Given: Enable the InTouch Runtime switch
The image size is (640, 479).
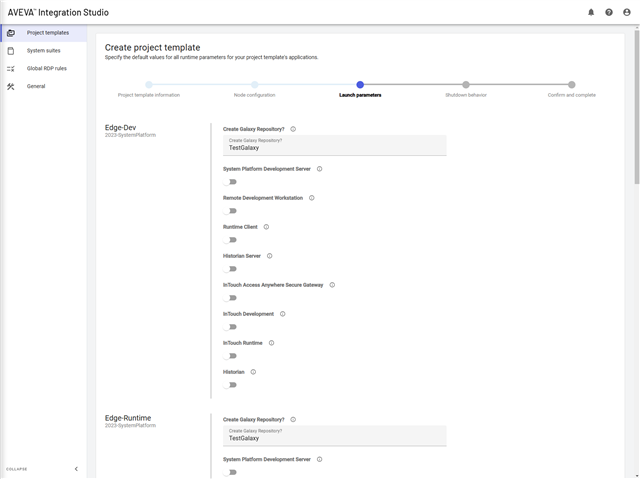Looking at the screenshot, I should [230, 356].
